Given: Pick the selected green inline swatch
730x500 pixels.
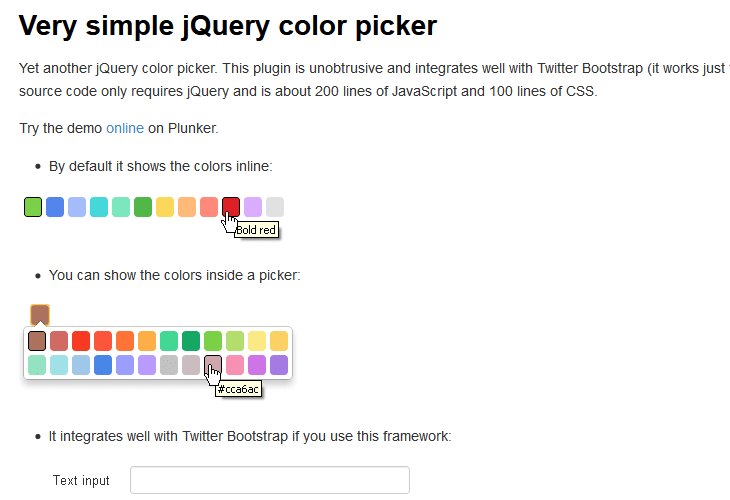Looking at the screenshot, I should 33,207.
